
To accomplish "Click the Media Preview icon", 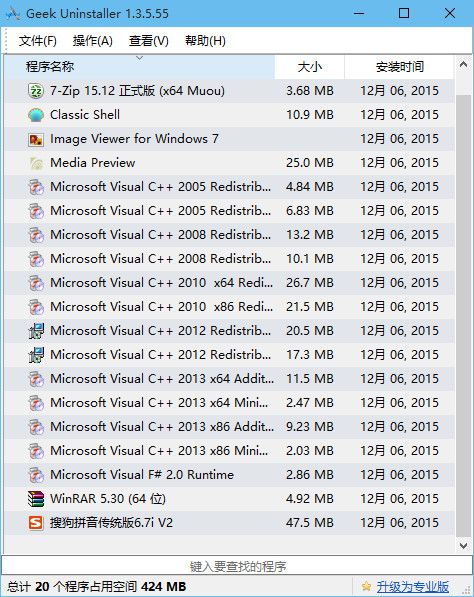I will click(36, 163).
